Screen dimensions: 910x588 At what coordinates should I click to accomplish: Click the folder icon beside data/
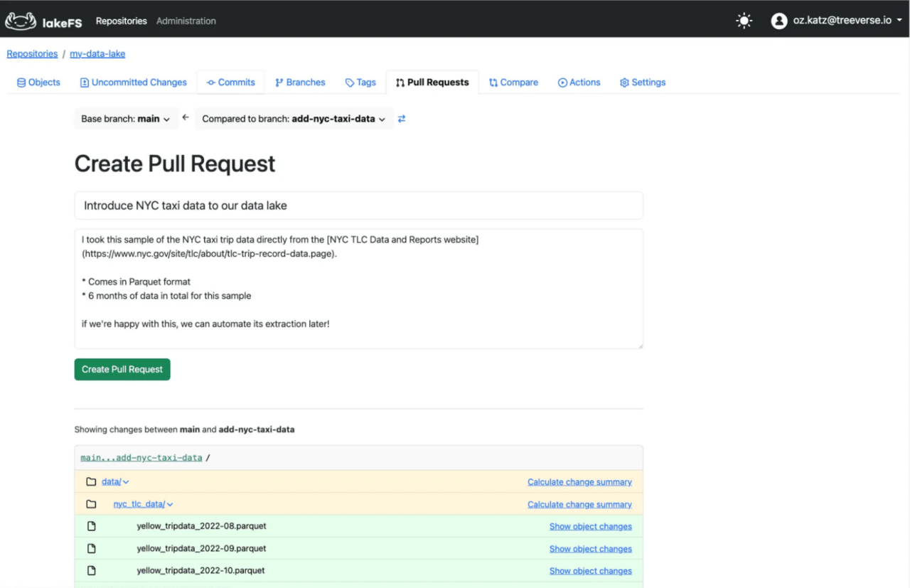(91, 481)
